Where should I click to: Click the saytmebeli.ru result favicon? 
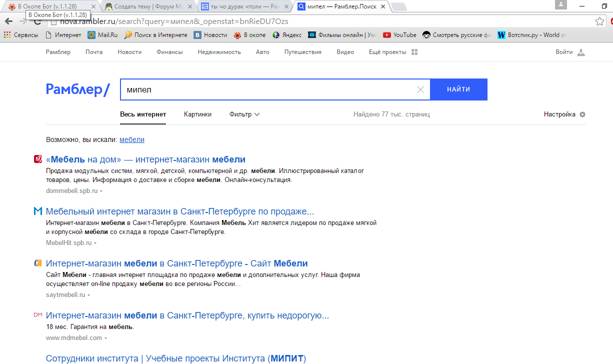[38, 263]
